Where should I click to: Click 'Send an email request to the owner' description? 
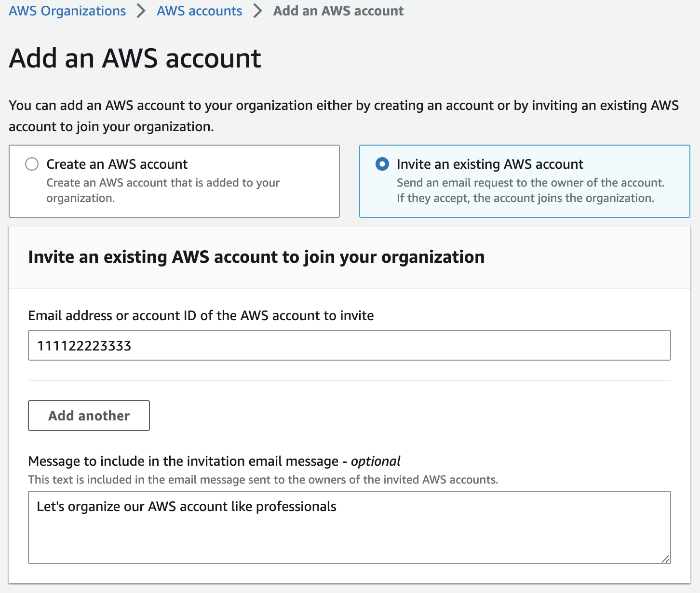point(531,190)
